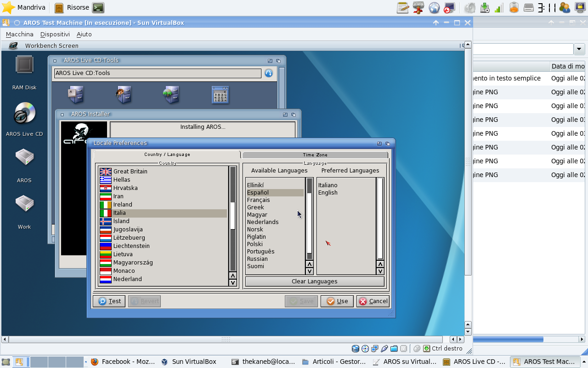Click the users icon in top panel
The height and width of the screenshot is (368, 588).
[x=565, y=7]
